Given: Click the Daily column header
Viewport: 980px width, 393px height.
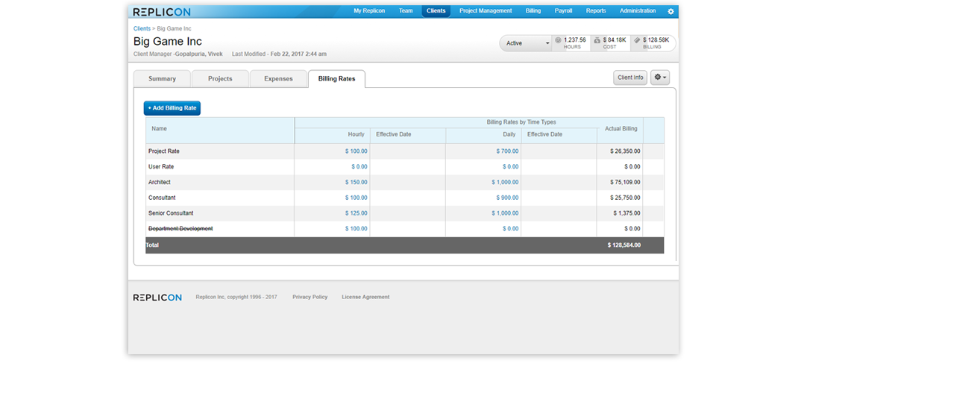Looking at the screenshot, I should tap(509, 135).
